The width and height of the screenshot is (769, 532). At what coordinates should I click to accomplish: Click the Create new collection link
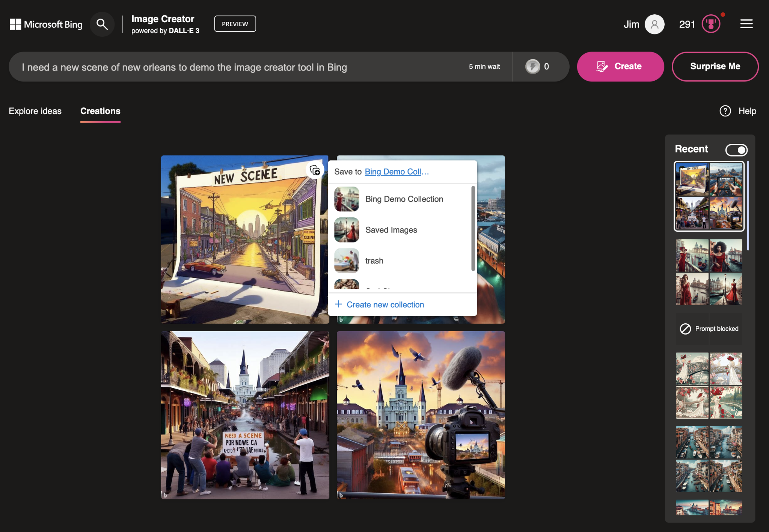pyautogui.click(x=384, y=304)
